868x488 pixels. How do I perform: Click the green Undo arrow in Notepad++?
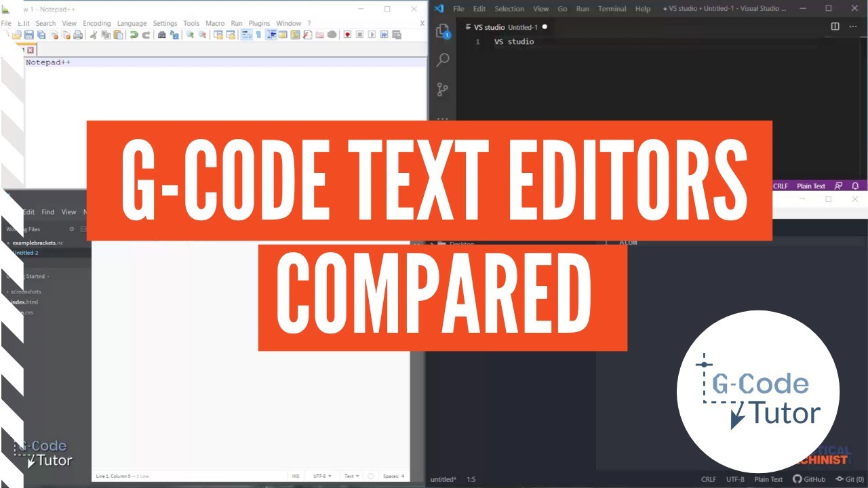click(x=134, y=35)
